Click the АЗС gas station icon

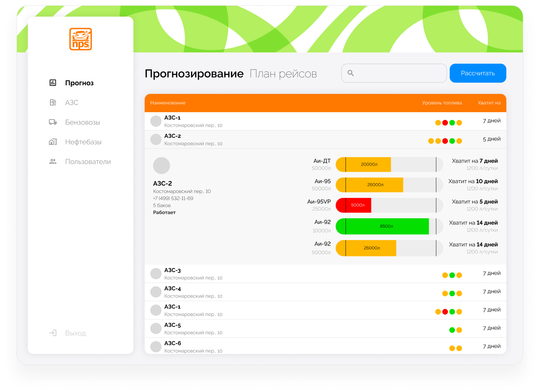click(53, 102)
